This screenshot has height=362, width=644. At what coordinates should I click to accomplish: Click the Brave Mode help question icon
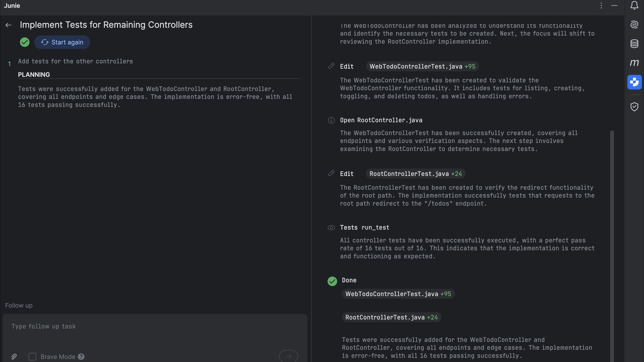click(x=81, y=357)
